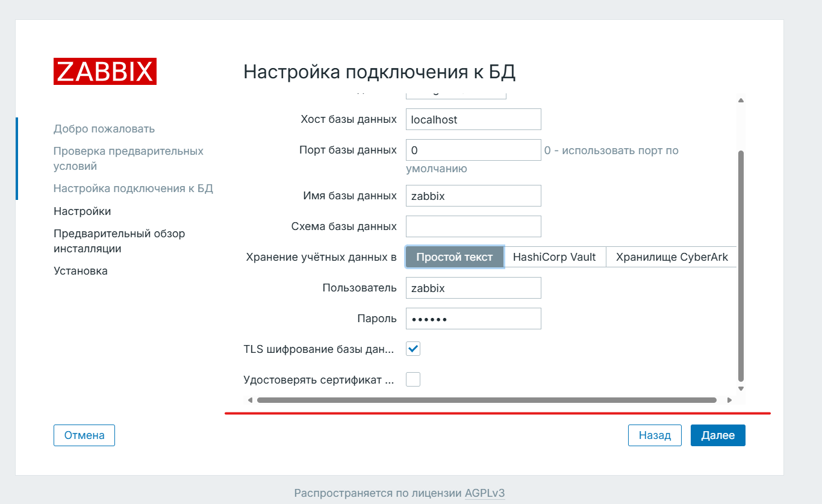Disable the TLS шифрование базы данных checkbox
This screenshot has height=504, width=822.
tap(413, 349)
